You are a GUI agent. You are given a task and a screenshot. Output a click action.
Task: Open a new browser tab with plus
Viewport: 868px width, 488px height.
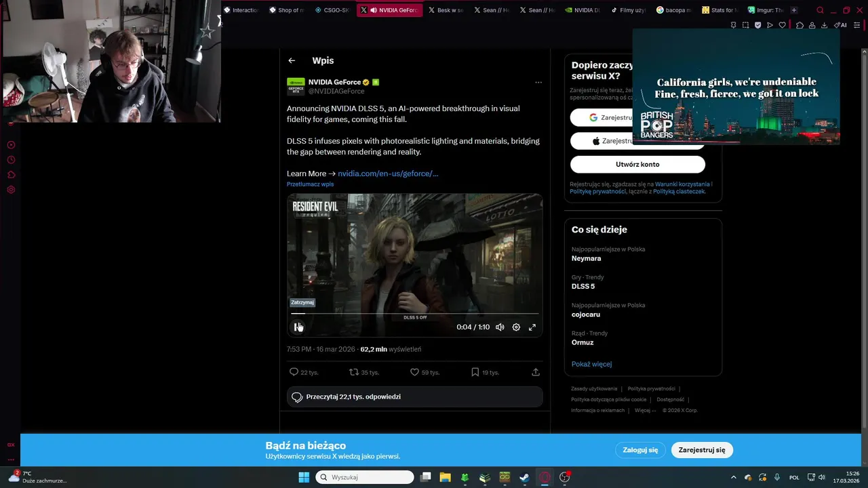pos(794,10)
